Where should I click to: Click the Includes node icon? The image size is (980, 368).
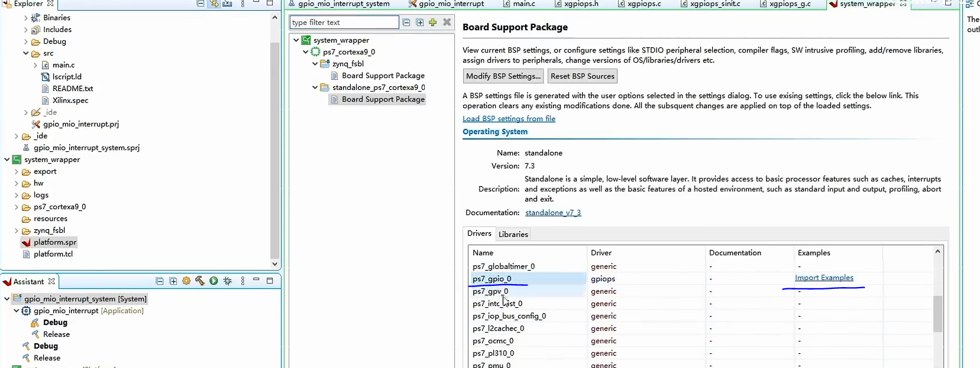(35, 30)
